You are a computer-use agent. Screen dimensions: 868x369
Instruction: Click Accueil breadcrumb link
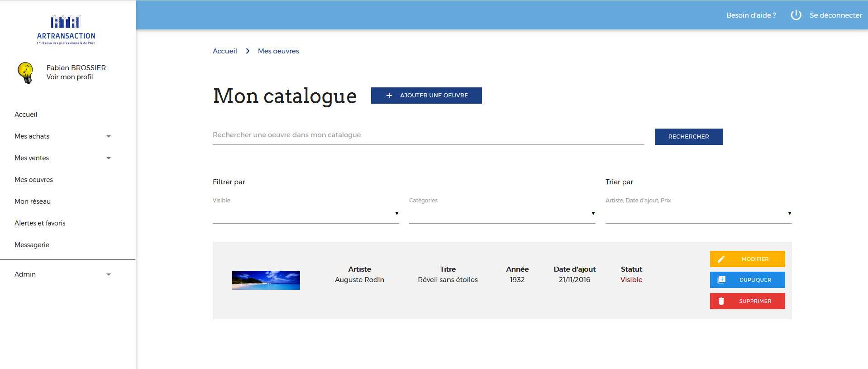coord(225,51)
